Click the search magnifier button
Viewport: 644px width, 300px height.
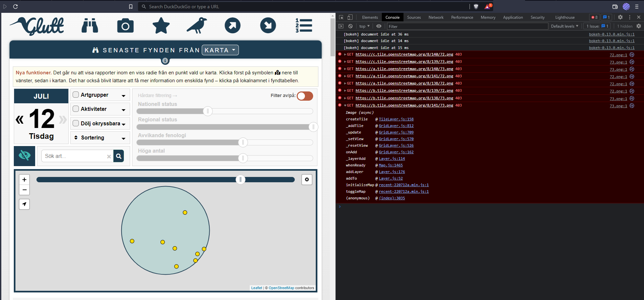119,156
